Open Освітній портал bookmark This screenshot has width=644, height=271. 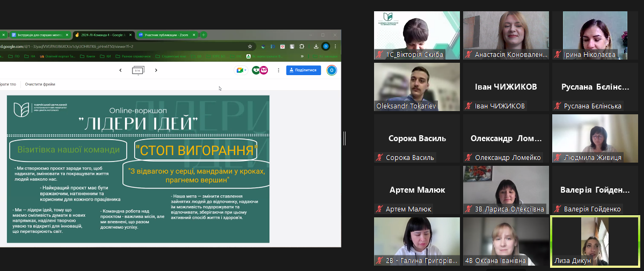coord(58,56)
